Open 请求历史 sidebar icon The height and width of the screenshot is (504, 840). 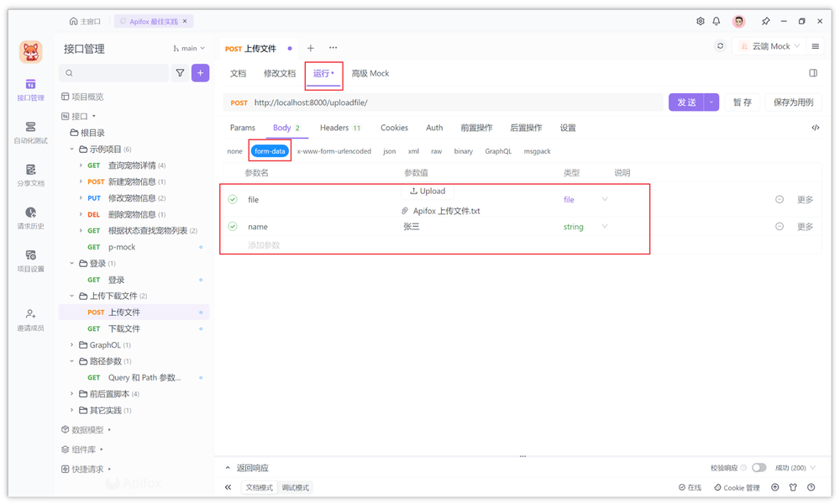(x=30, y=218)
